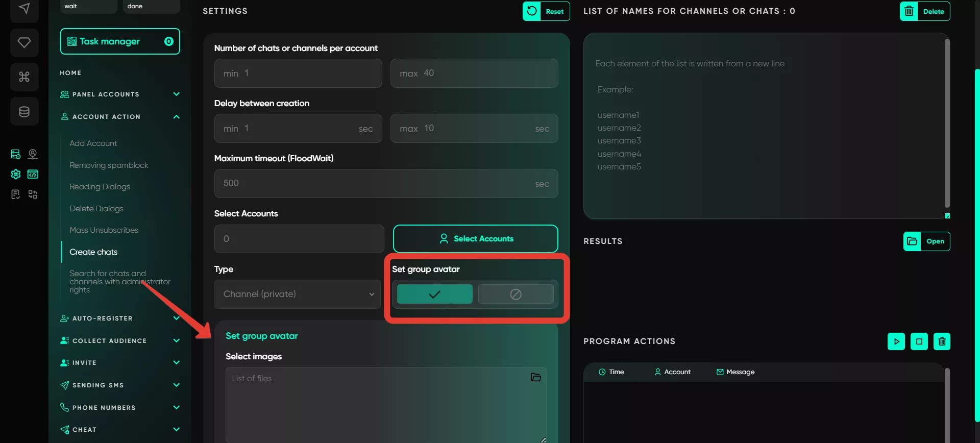Click the swap squares icon
980x443 pixels.
[x=33, y=194]
